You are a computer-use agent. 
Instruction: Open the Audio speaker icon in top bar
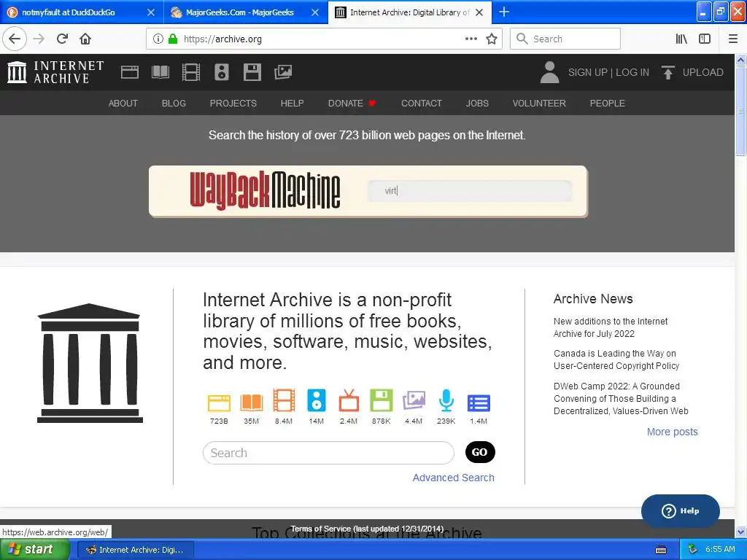[x=222, y=72]
